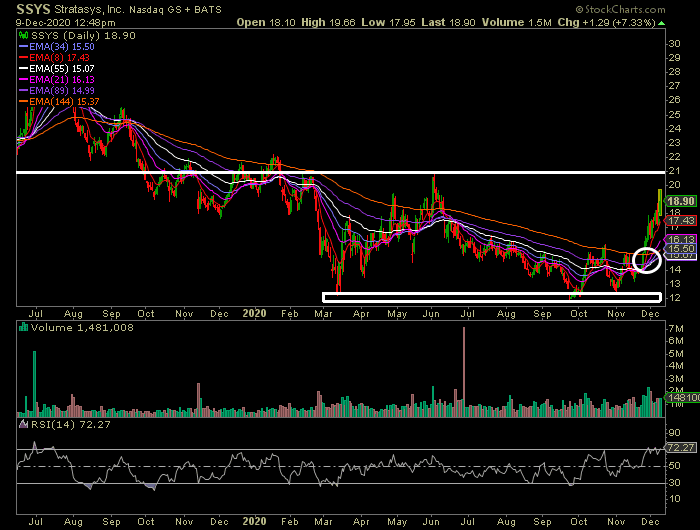The width and height of the screenshot is (700, 530).
Task: Click the magenta 16.13 EMA price tag on the right axis
Action: (681, 240)
